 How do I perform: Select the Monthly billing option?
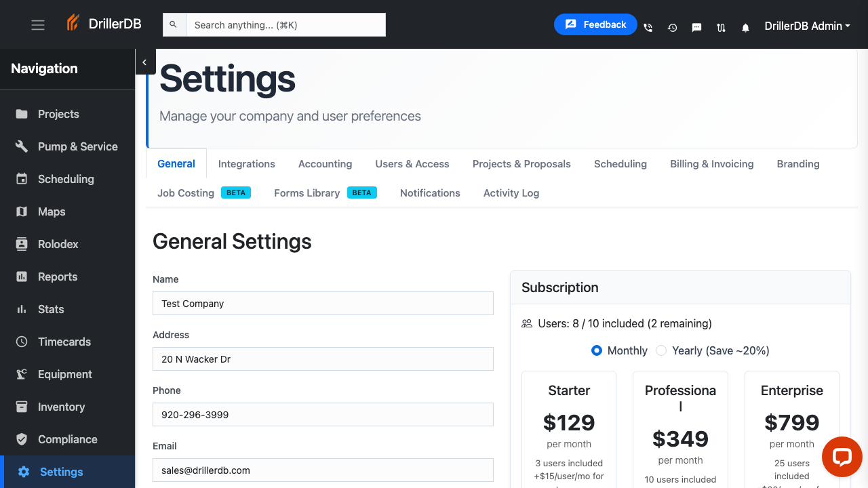(x=596, y=350)
